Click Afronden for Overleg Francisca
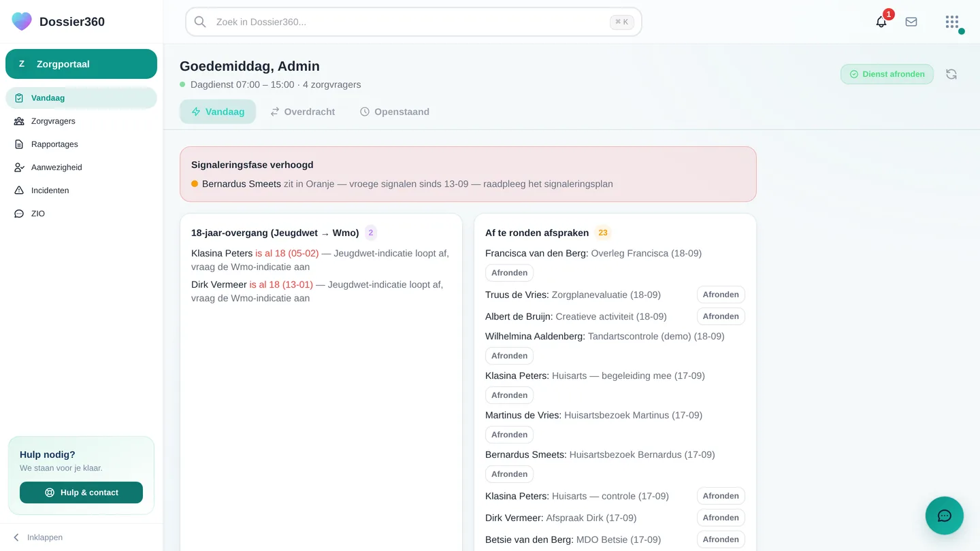The height and width of the screenshot is (551, 980). pos(509,273)
